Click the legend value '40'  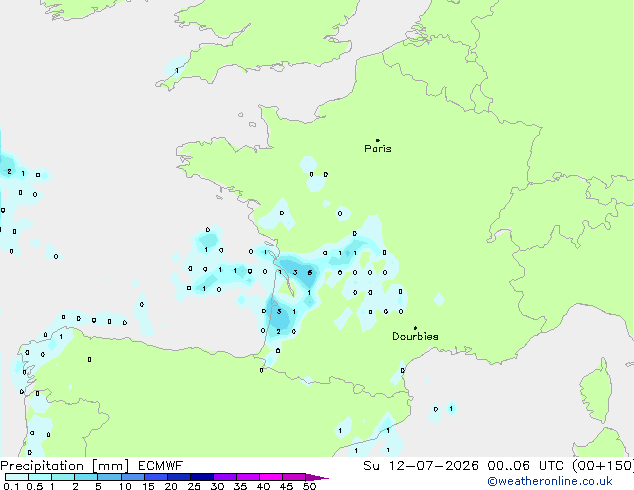263,486
